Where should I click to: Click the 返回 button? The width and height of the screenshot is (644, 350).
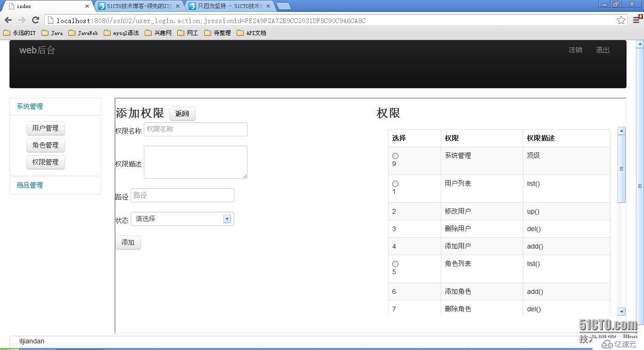click(182, 114)
